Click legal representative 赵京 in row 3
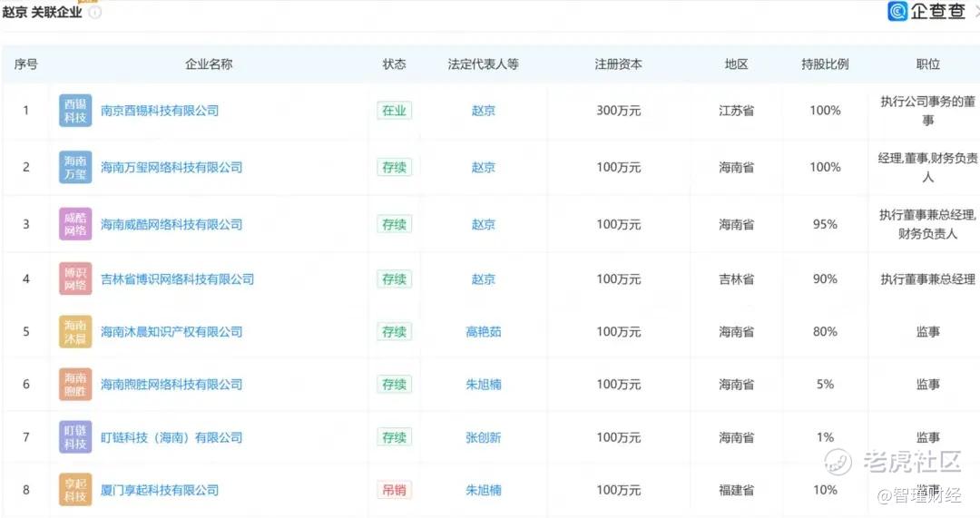 [483, 224]
